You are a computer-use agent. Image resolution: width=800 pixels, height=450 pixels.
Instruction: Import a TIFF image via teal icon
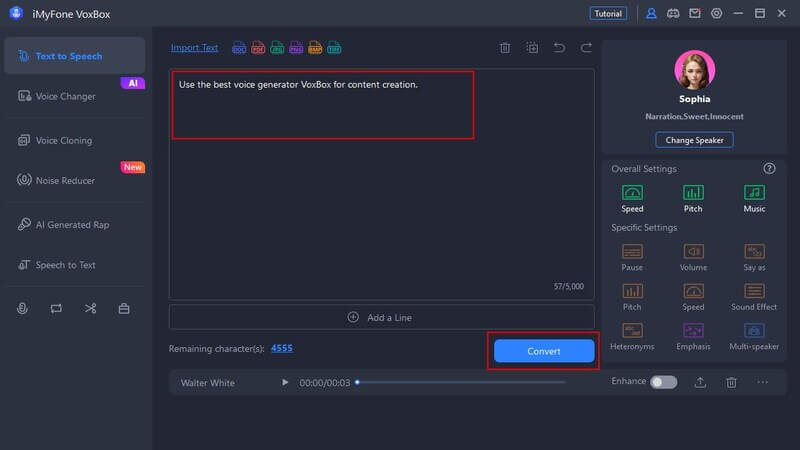(334, 48)
